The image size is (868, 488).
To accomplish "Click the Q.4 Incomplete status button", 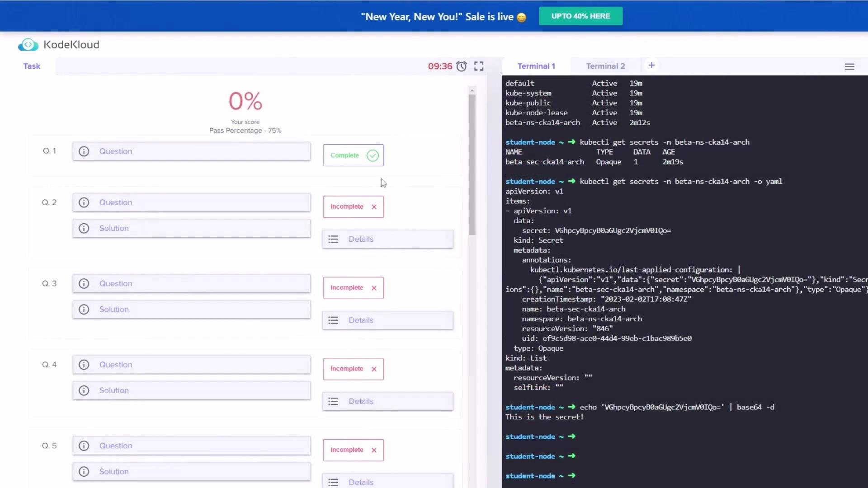I will [353, 369].
